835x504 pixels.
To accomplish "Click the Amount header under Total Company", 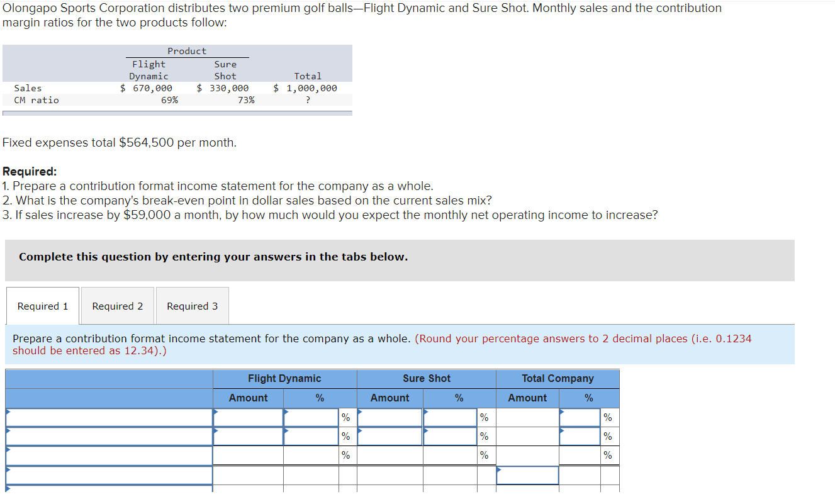I will coord(527,398).
